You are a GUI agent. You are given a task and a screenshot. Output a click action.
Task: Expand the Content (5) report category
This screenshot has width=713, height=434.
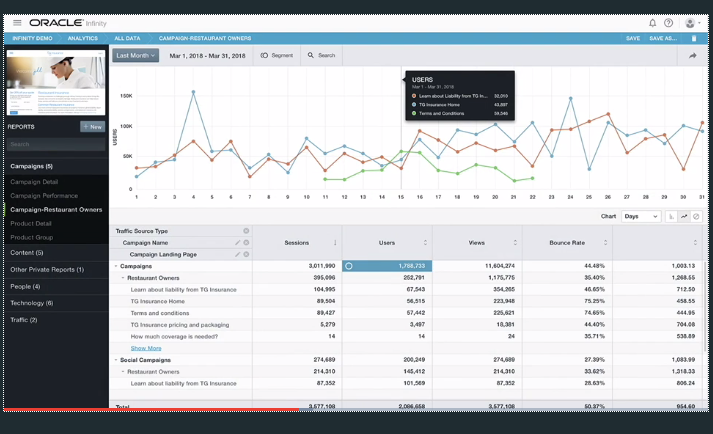click(26, 253)
